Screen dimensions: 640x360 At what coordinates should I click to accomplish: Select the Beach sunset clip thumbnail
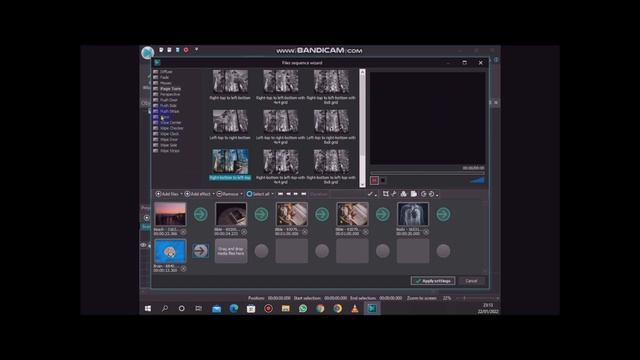point(170,214)
